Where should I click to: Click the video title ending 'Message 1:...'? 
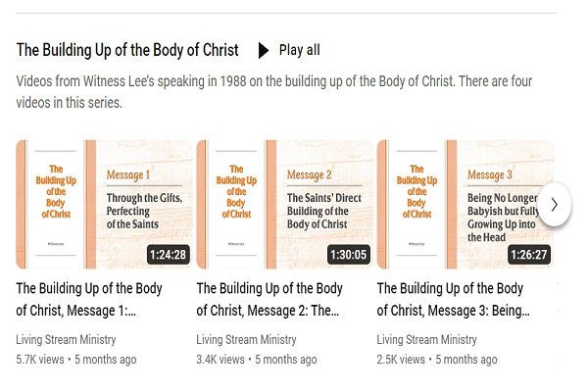tap(89, 299)
